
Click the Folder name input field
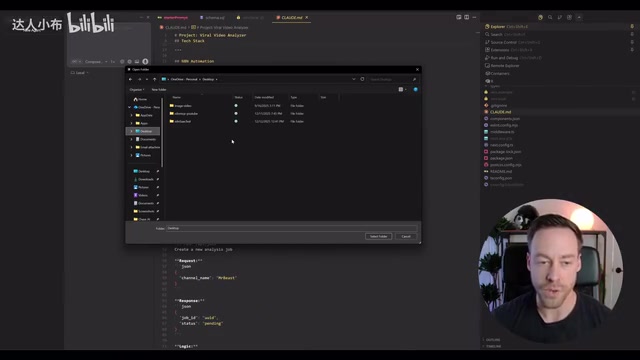[292, 228]
